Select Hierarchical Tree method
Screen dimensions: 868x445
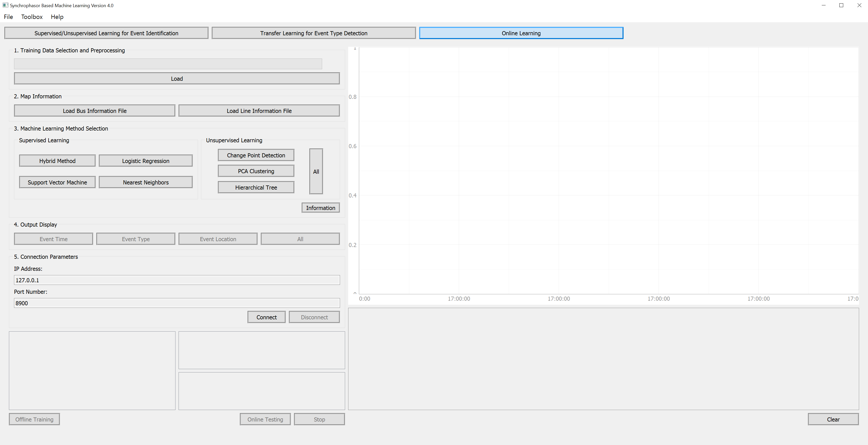(256, 187)
